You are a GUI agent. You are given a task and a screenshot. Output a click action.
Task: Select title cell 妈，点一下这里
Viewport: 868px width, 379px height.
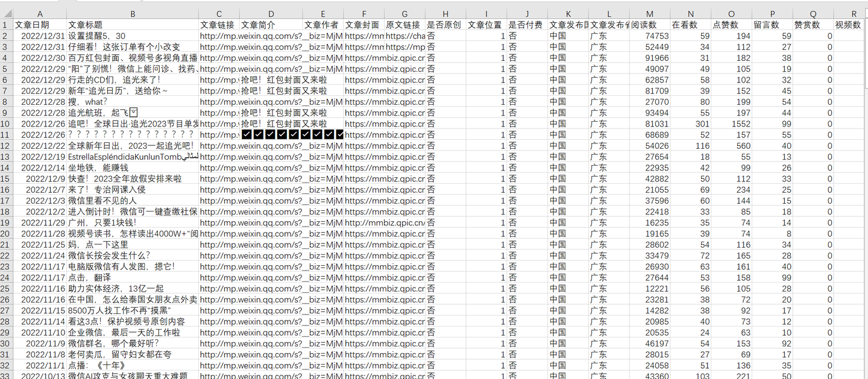tap(133, 245)
